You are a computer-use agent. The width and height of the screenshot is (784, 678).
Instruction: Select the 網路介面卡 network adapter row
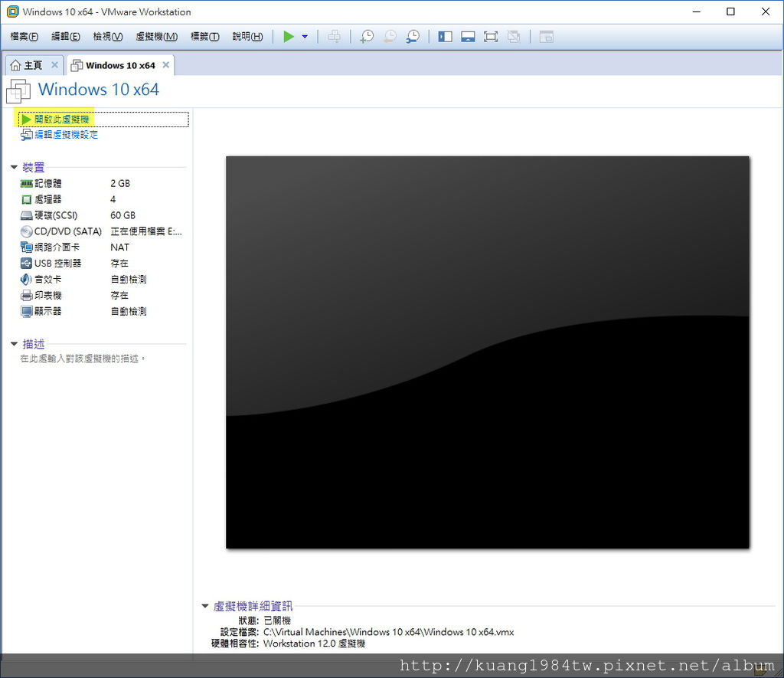(x=102, y=247)
